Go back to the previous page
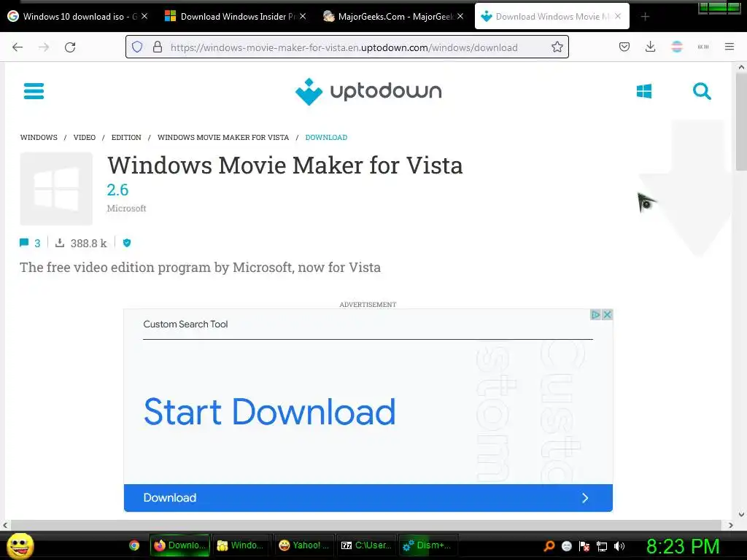747x560 pixels. 18,47
